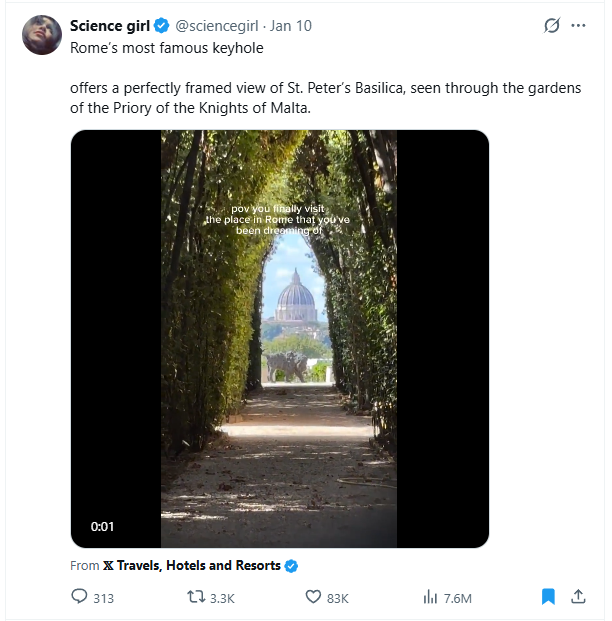This screenshot has width=612, height=621.
Task: View post analytics bar chart icon
Action: (x=430, y=597)
